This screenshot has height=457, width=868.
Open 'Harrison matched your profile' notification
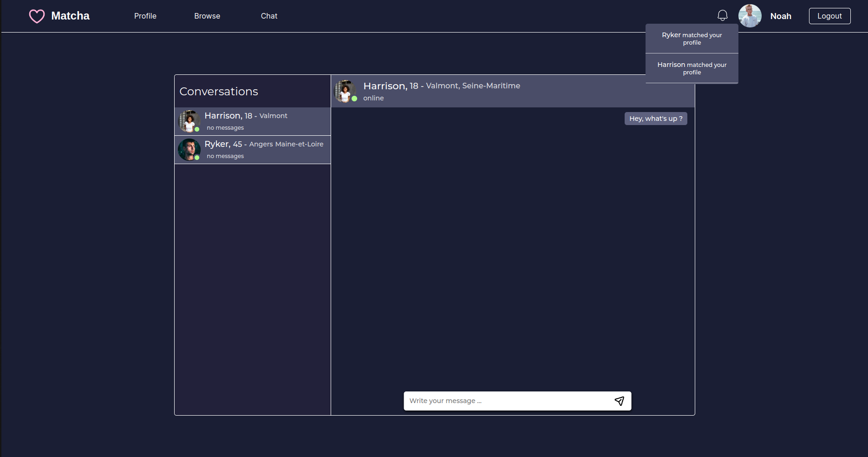click(692, 68)
